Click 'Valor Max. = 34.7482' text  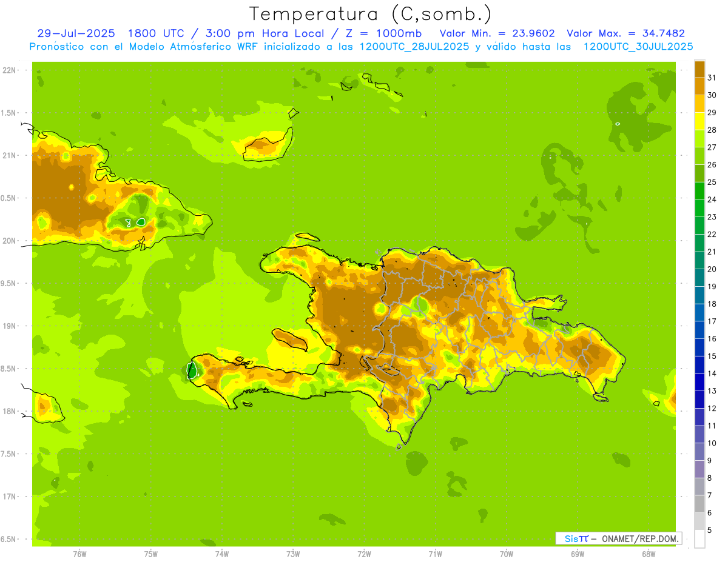[625, 33]
